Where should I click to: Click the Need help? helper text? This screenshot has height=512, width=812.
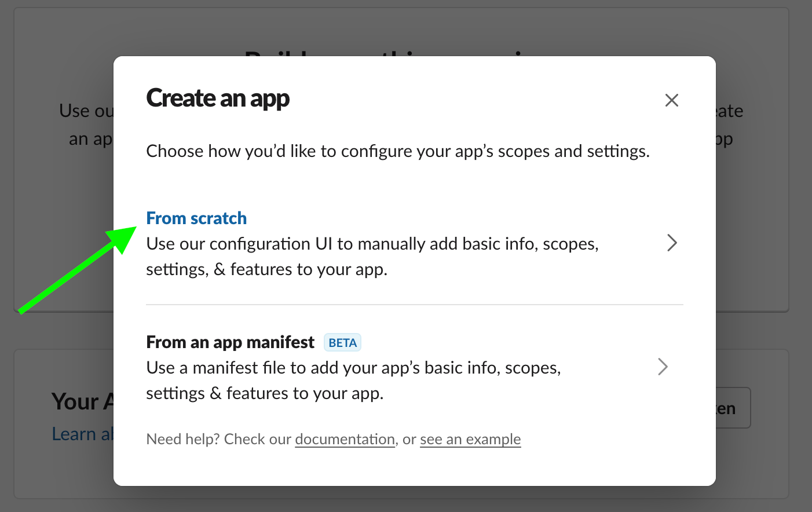(219, 440)
